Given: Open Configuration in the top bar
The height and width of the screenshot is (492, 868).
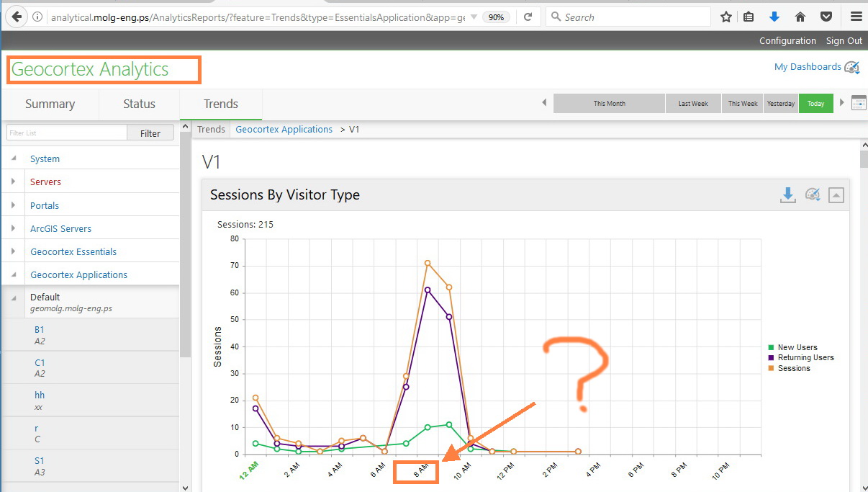Looking at the screenshot, I should [x=787, y=41].
